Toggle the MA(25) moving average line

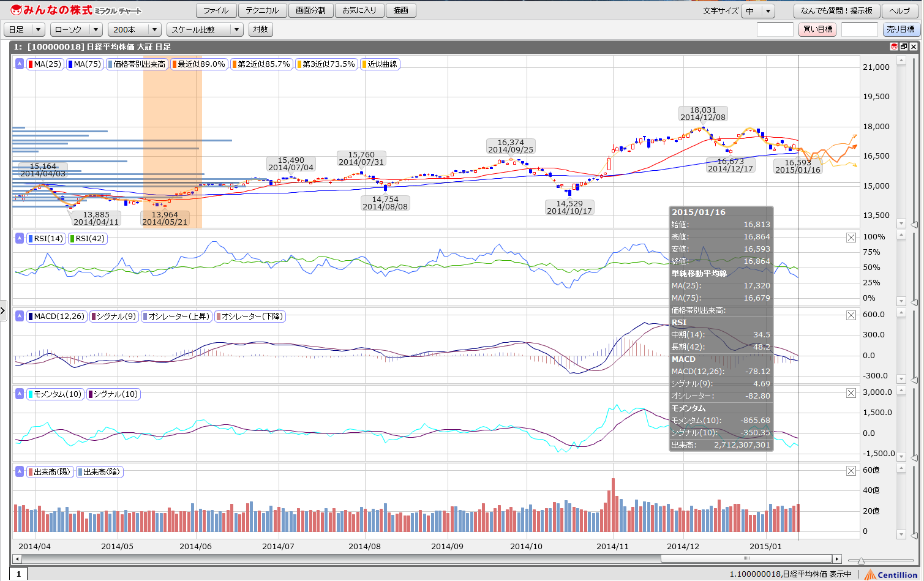pyautogui.click(x=45, y=64)
